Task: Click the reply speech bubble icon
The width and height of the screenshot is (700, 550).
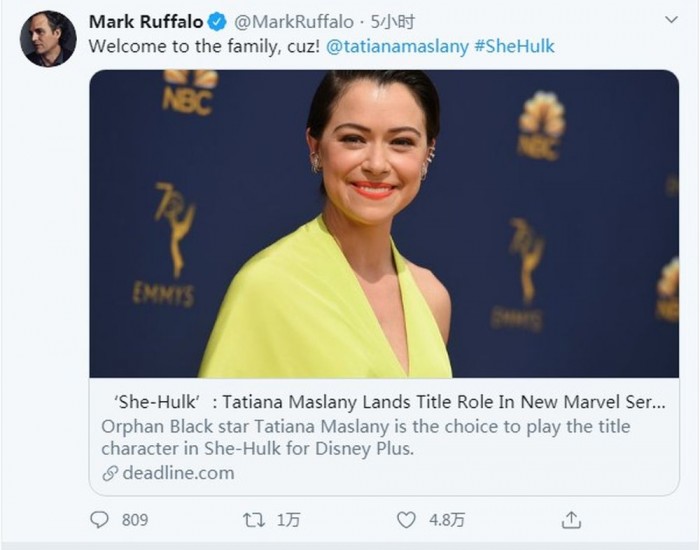Action: click(99, 520)
